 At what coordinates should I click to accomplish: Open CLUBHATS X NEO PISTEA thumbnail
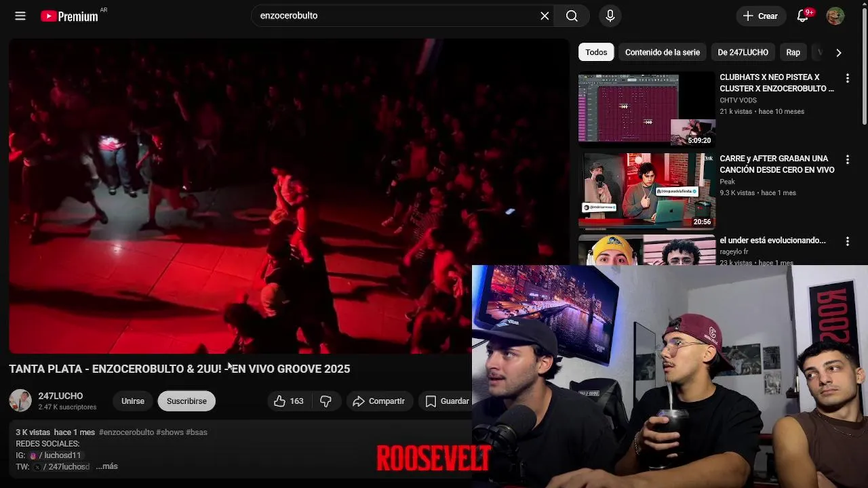[647, 108]
